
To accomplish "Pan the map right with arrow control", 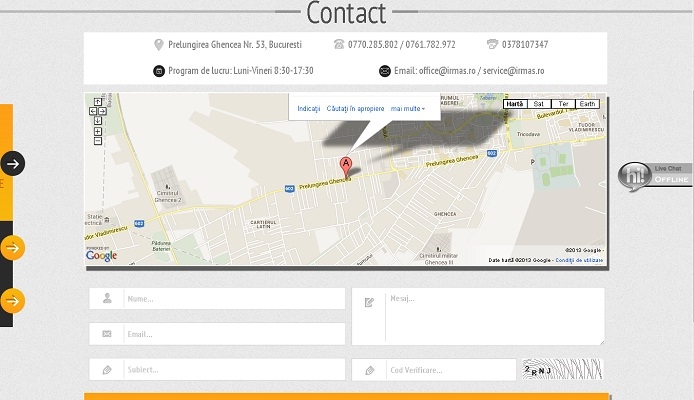I will pos(103,111).
